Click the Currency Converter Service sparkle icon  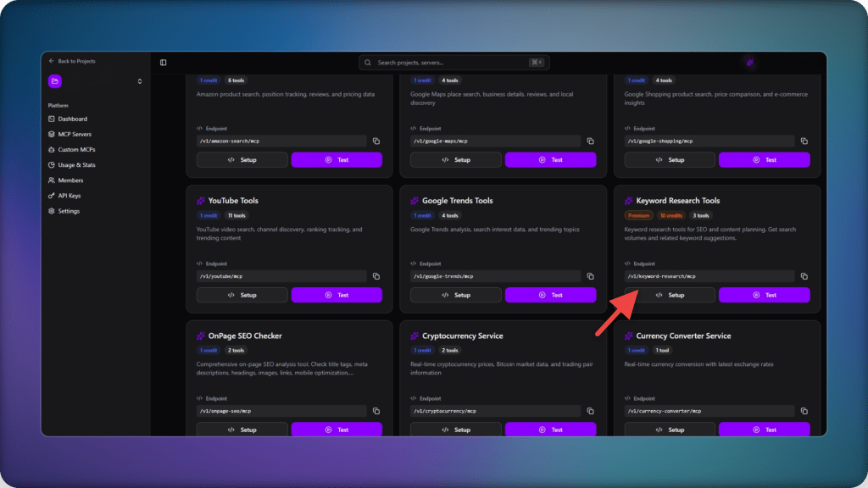pyautogui.click(x=629, y=335)
